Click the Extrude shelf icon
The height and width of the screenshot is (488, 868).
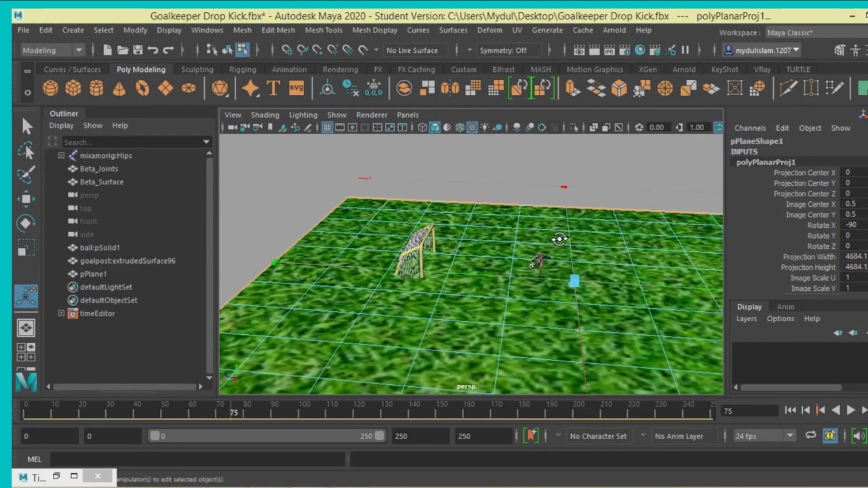[x=573, y=88]
